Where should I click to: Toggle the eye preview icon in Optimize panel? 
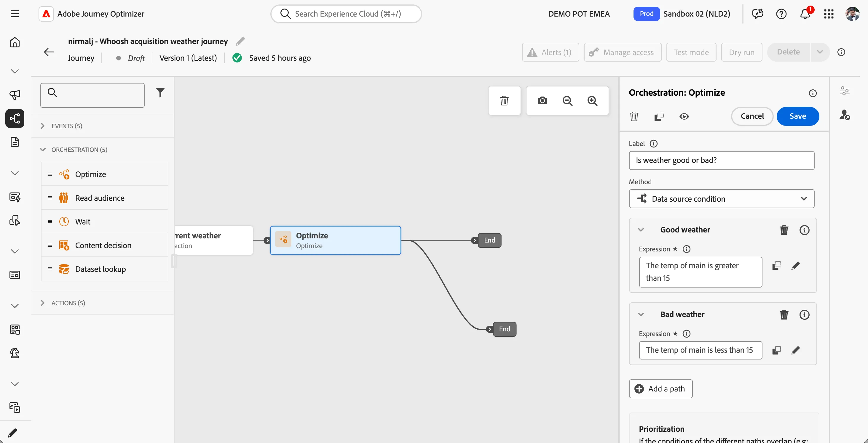click(684, 116)
